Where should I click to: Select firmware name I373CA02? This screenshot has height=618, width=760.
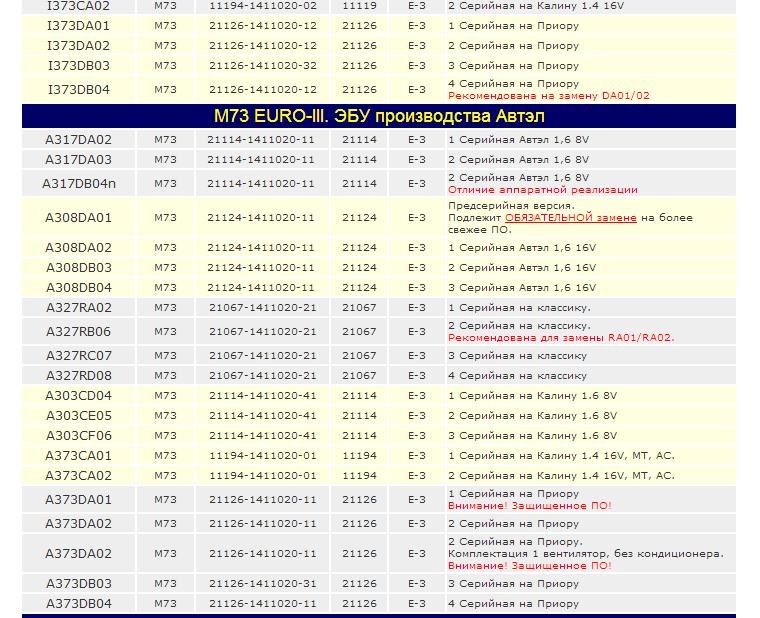tap(79, 6)
